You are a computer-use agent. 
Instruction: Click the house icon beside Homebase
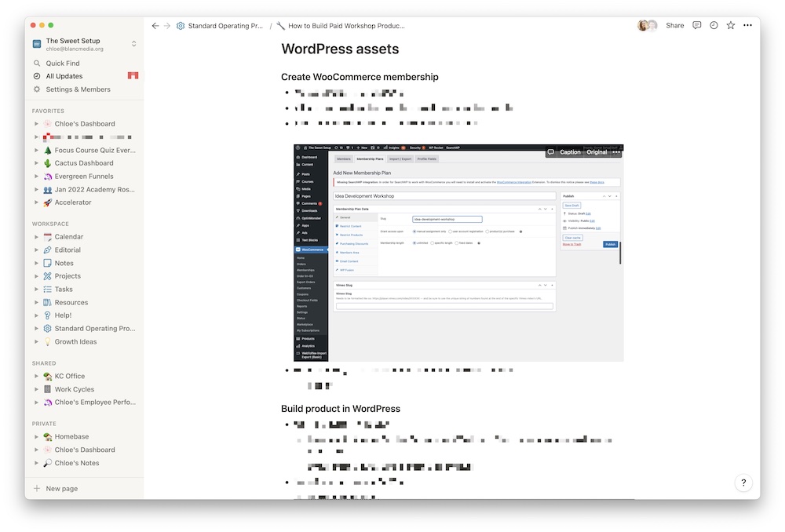click(48, 437)
